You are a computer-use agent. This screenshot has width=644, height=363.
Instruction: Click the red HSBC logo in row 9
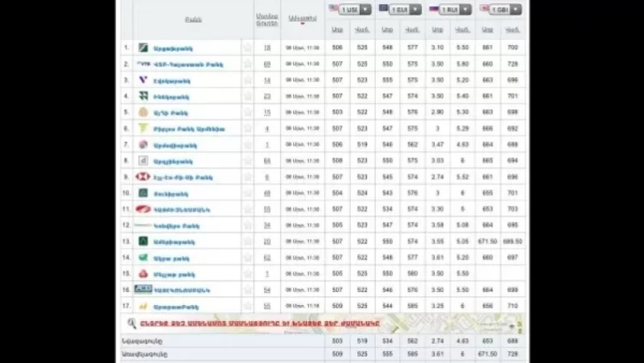pyautogui.click(x=144, y=177)
